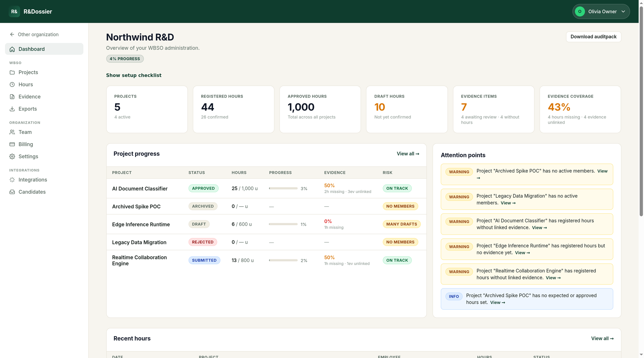
Task: Click the APPROVED status badge
Action: point(203,189)
